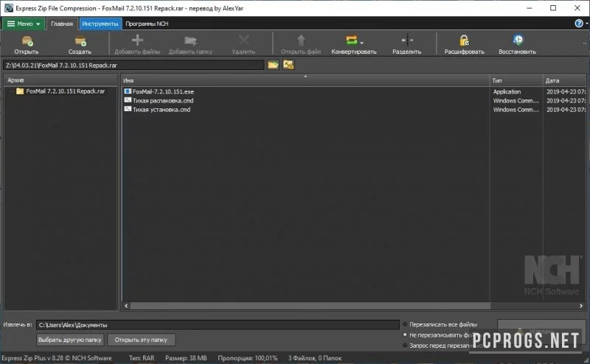This screenshot has width=590, height=364.
Task: Select Не перезаписывать файлы radio option
Action: [405, 335]
